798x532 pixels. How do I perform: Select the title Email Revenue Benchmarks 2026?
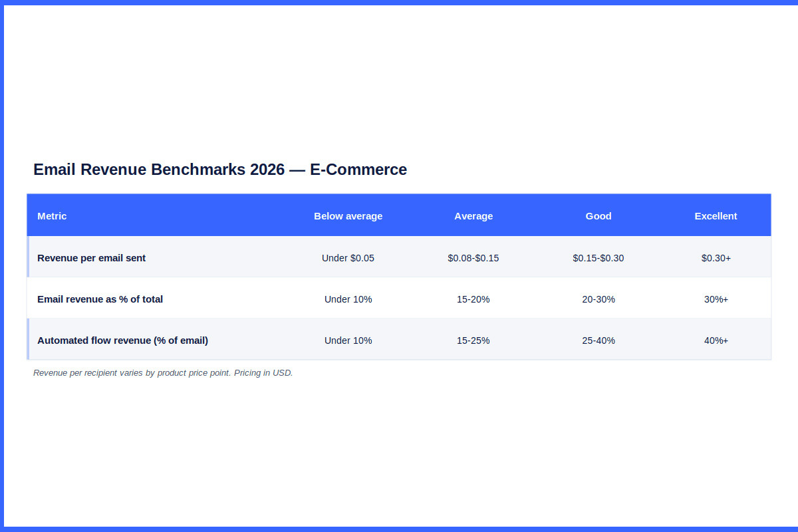pos(220,169)
